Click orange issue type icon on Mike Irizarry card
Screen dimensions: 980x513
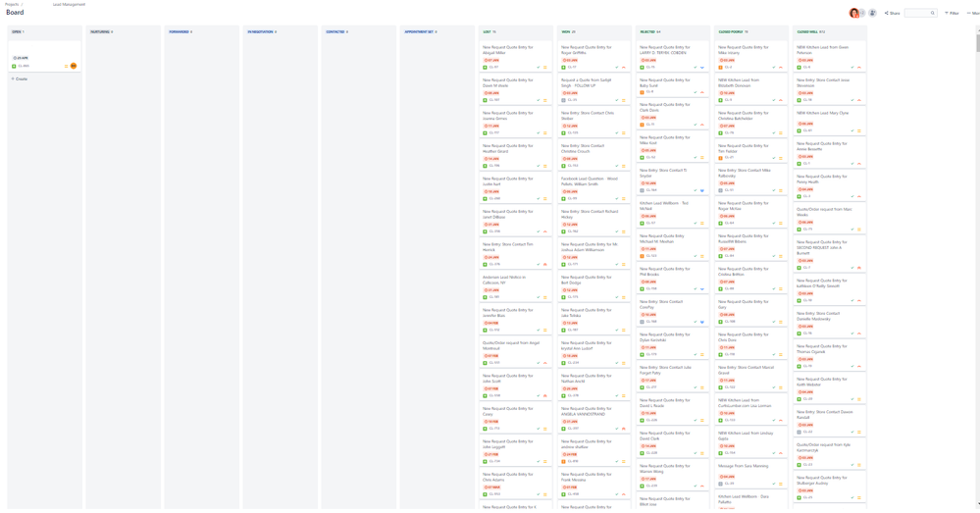click(721, 68)
